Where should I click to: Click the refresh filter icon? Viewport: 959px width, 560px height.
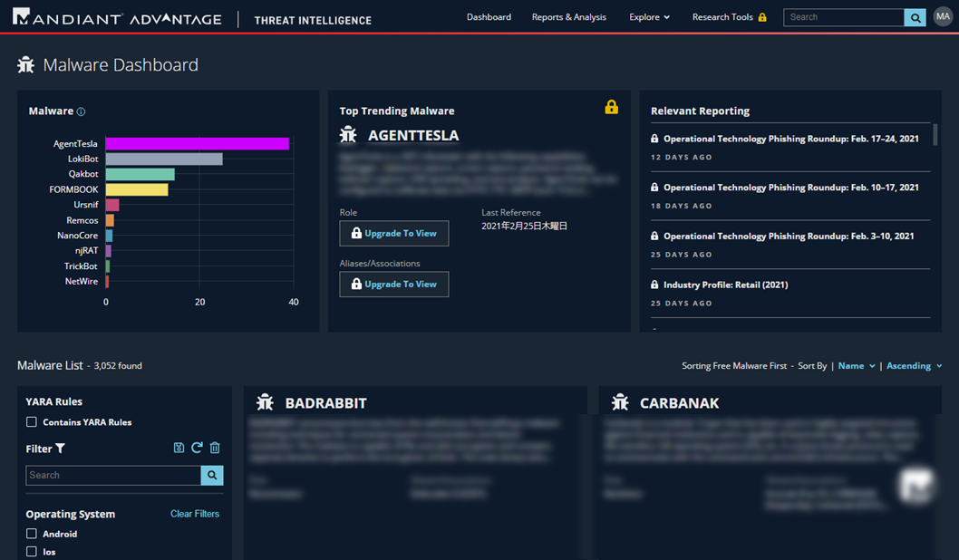(x=197, y=448)
